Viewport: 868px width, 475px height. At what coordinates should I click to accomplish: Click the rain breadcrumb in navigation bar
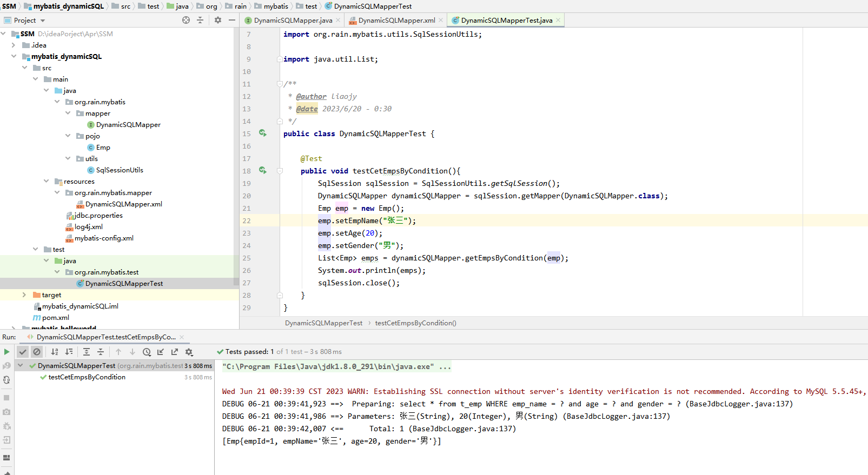pyautogui.click(x=236, y=6)
